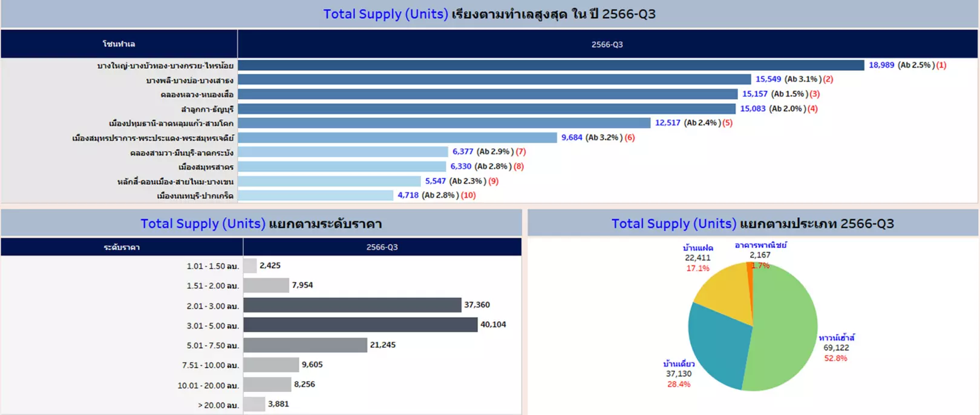Click the 2566-Q3 header of price chart

[x=382, y=247]
